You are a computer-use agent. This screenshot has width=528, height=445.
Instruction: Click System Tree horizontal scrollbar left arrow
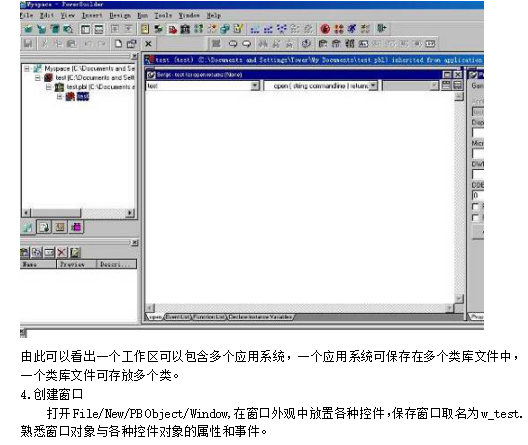[26, 213]
